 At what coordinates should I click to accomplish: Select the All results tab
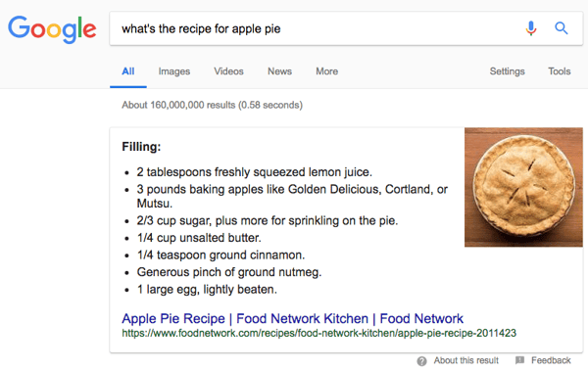(127, 71)
